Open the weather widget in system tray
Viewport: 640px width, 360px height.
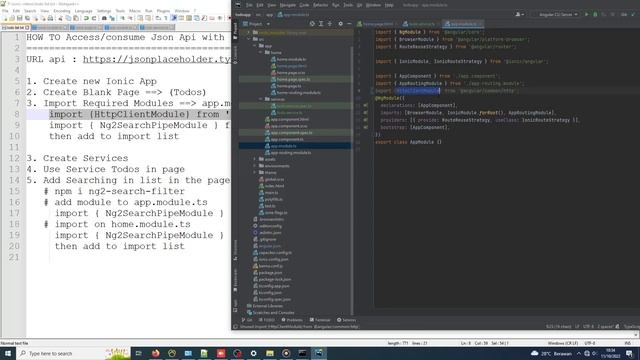tap(551, 353)
